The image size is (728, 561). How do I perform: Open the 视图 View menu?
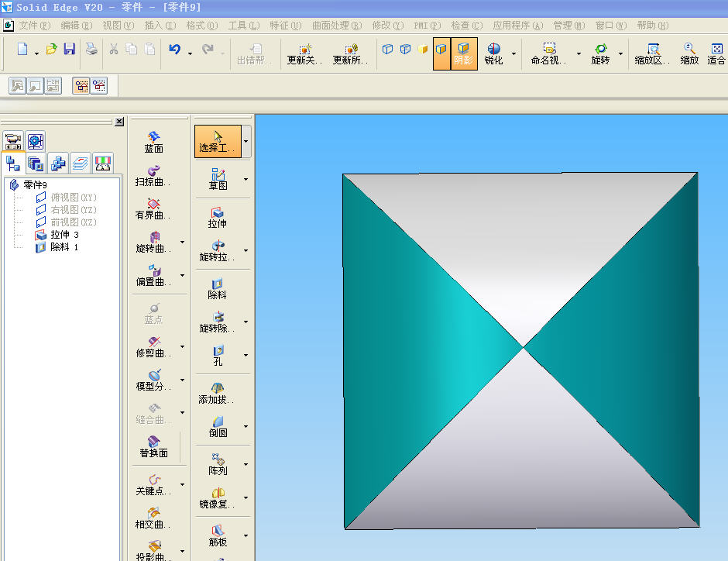(118, 26)
